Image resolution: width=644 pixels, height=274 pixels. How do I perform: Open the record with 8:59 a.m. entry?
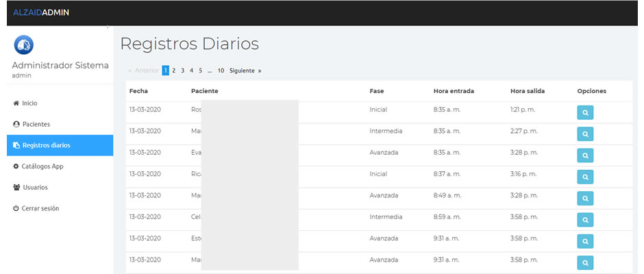coord(585,219)
